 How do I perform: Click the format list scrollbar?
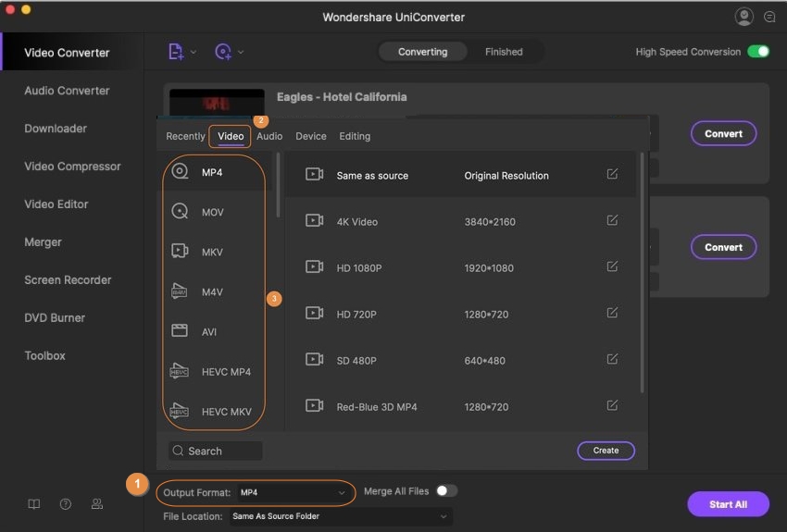click(x=278, y=184)
